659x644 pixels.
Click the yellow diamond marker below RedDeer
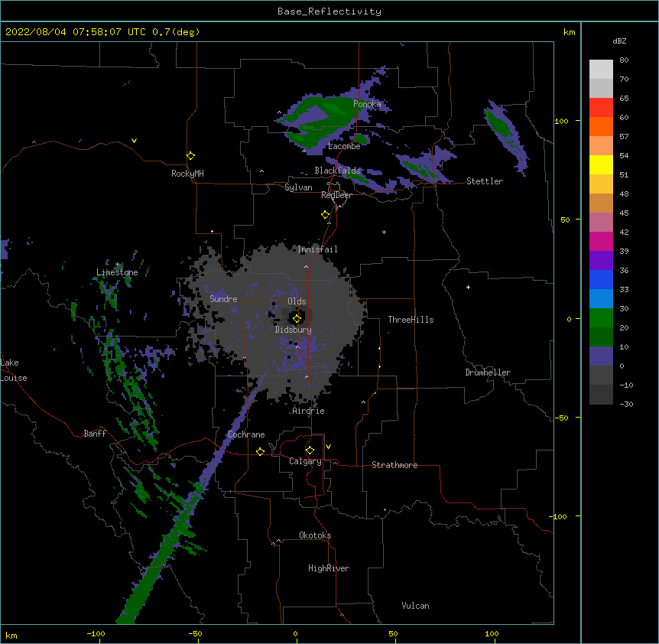point(326,215)
